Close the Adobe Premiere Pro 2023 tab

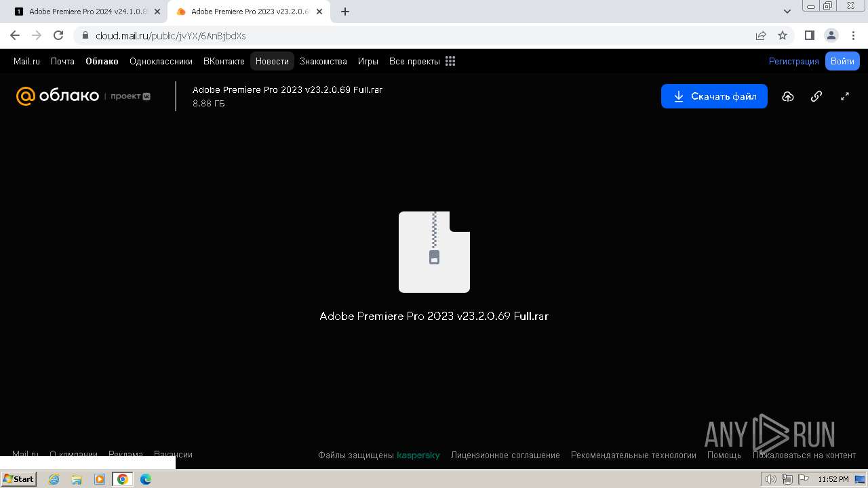319,12
